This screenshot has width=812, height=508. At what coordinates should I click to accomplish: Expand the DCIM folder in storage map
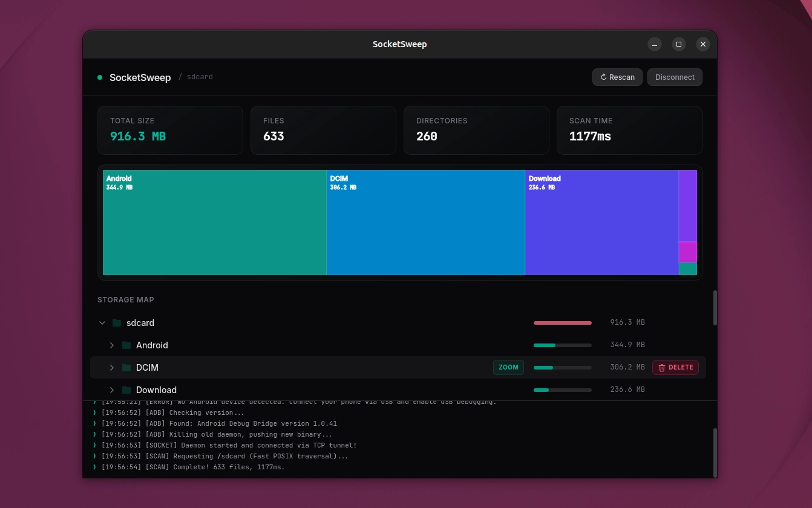pos(112,368)
